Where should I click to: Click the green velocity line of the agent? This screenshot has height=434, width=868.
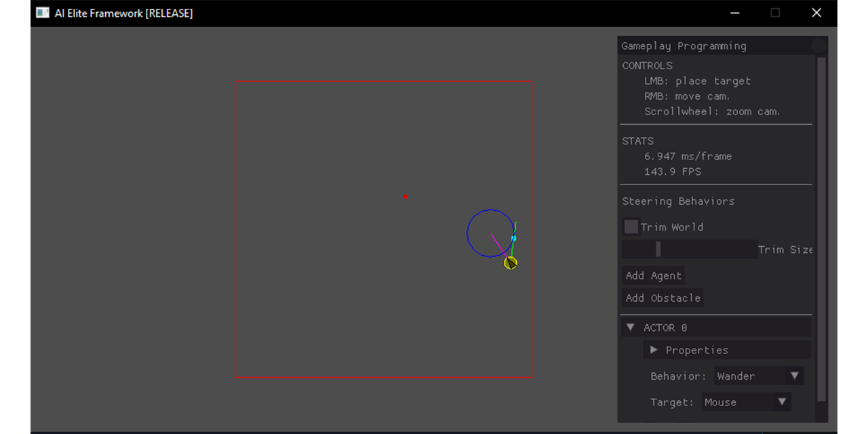coord(516,226)
